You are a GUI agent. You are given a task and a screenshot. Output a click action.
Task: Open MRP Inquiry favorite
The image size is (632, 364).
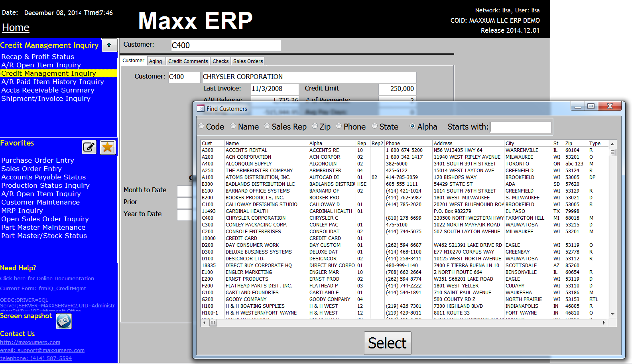click(x=22, y=211)
